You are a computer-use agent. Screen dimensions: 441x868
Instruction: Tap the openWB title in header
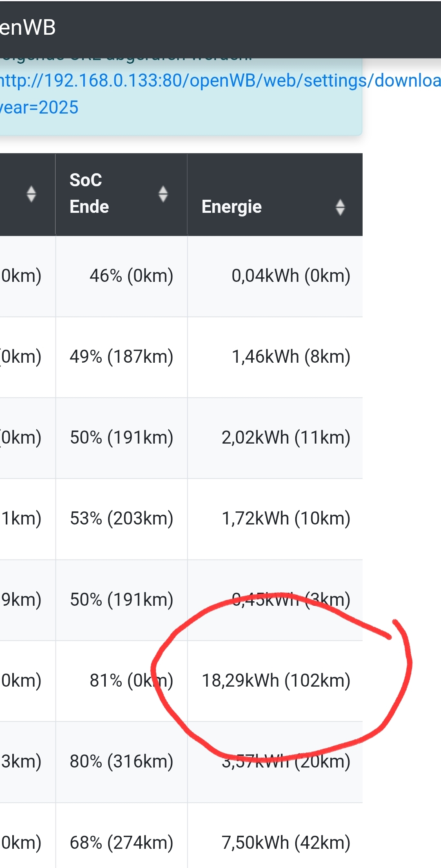click(28, 28)
